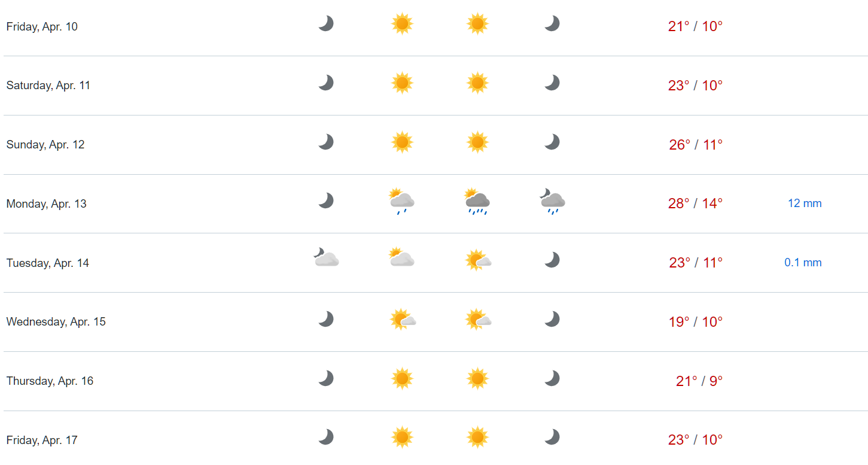Image resolution: width=868 pixels, height=465 pixels.
Task: Click the 21° / 9° temperature on Thursday
Action: [x=699, y=381]
